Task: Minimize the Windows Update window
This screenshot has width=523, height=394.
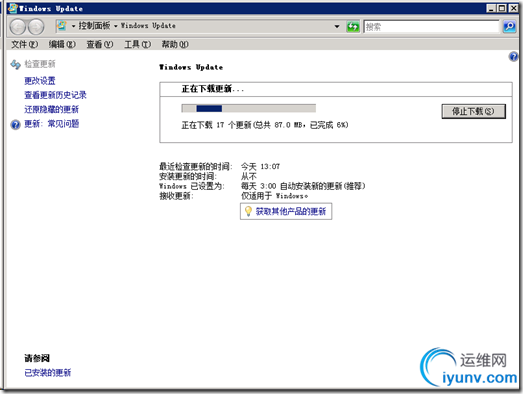Action: pos(491,8)
